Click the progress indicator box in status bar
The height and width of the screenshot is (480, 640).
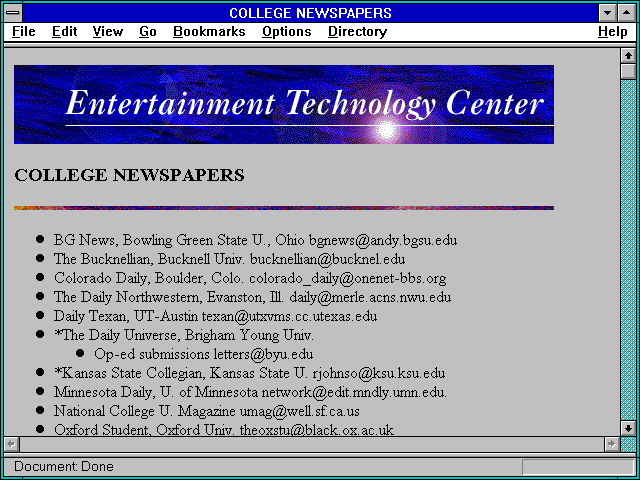pos(578,467)
